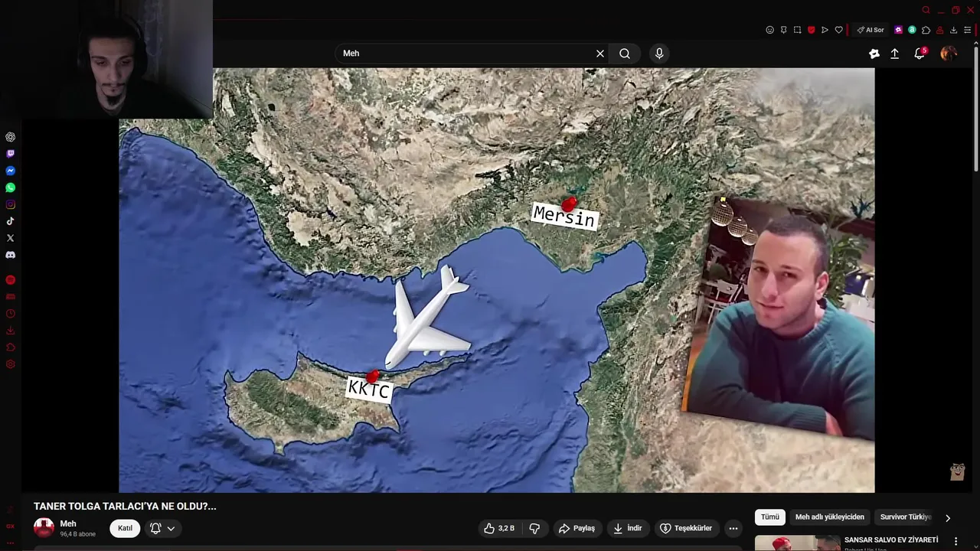980x551 pixels.
Task: Open the YouTube account avatar
Action: click(949, 54)
